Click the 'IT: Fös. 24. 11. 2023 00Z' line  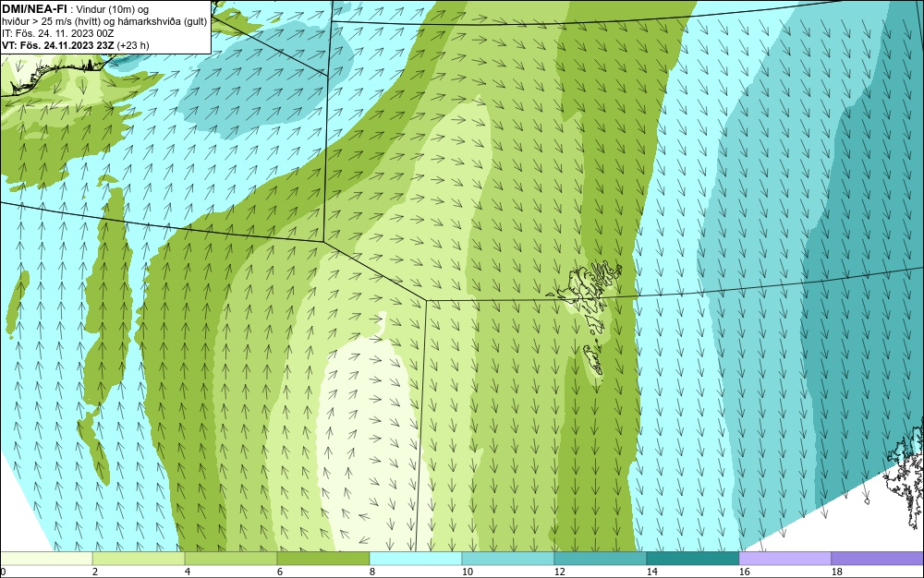coord(57,33)
